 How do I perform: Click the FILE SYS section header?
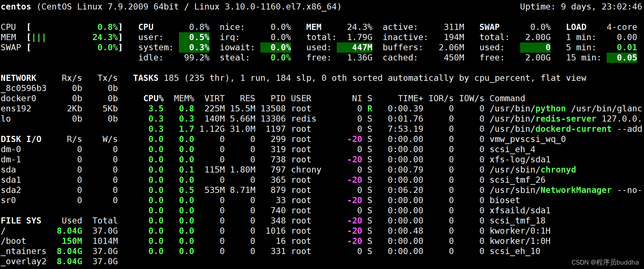point(21,221)
